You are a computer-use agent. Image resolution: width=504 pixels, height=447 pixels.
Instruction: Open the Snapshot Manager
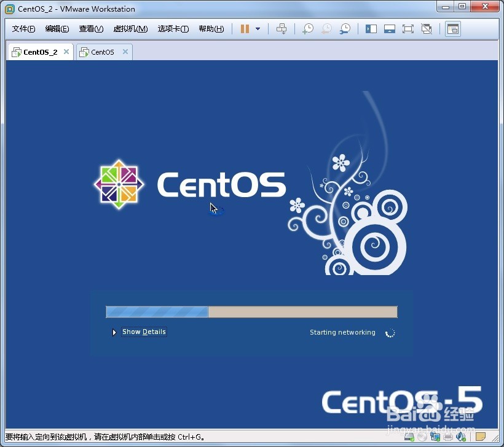point(345,28)
